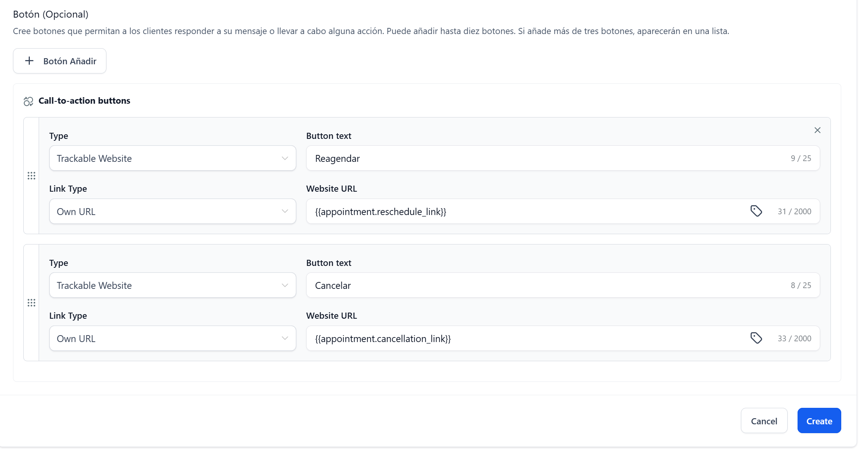This screenshot has width=868, height=453.
Task: Grab the drag handle for Reagendar button
Action: [31, 176]
